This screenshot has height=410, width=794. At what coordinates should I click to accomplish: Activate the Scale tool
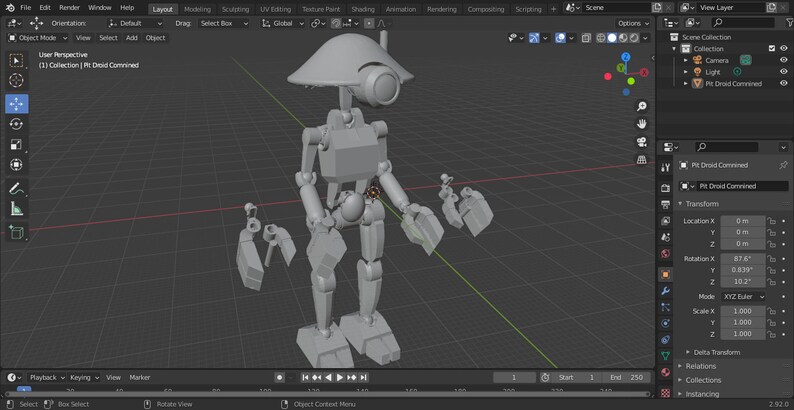pos(17,144)
